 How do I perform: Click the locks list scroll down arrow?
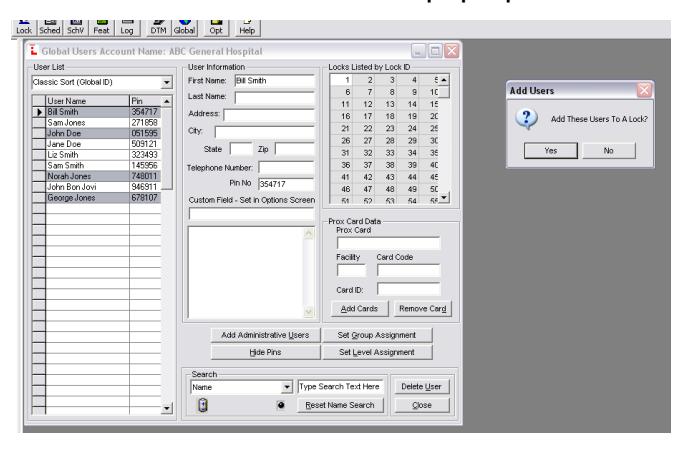(x=444, y=198)
